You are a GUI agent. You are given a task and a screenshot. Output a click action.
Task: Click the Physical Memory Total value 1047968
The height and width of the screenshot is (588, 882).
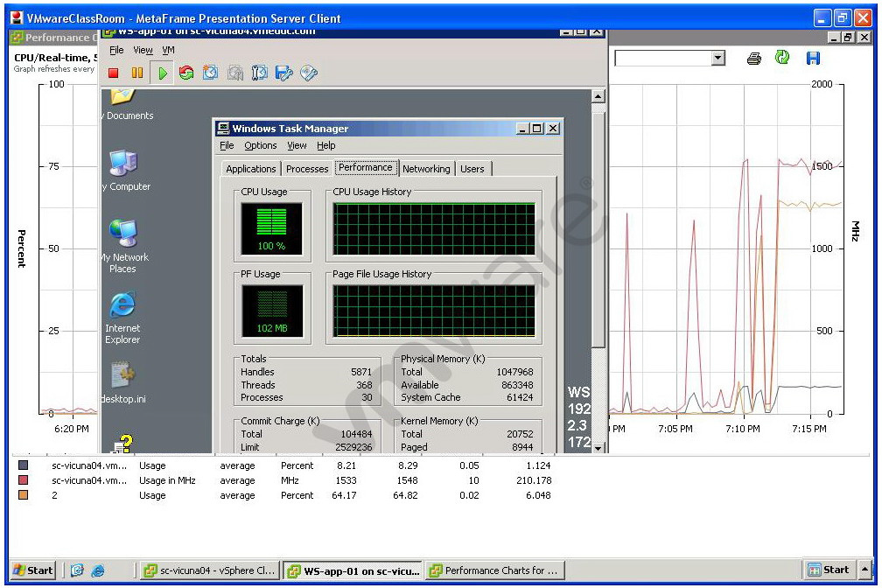tap(514, 372)
